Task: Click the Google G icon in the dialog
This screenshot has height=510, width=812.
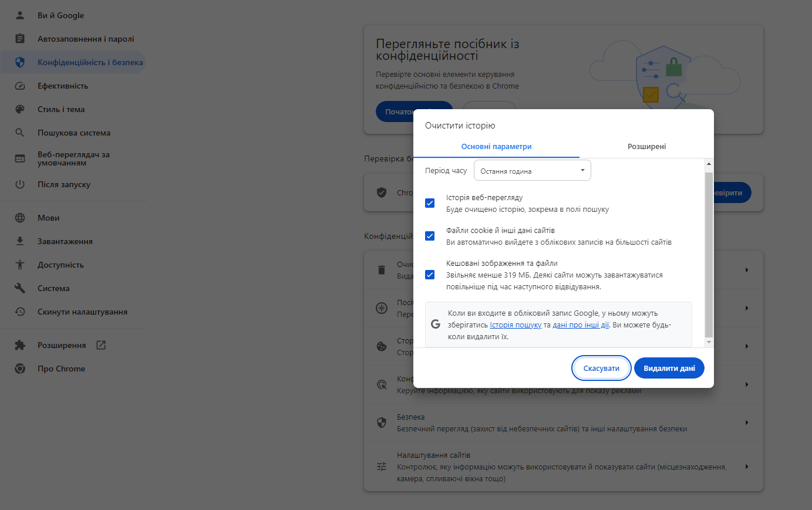Action: pyautogui.click(x=434, y=323)
